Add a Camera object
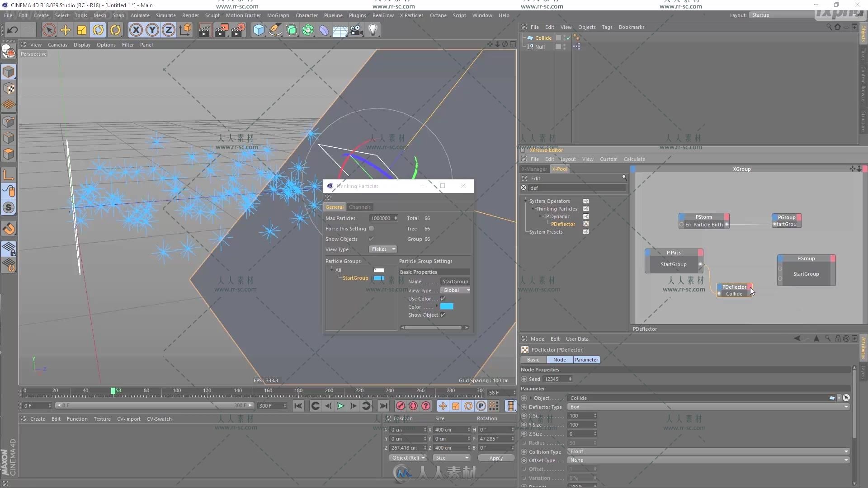 coord(357,30)
